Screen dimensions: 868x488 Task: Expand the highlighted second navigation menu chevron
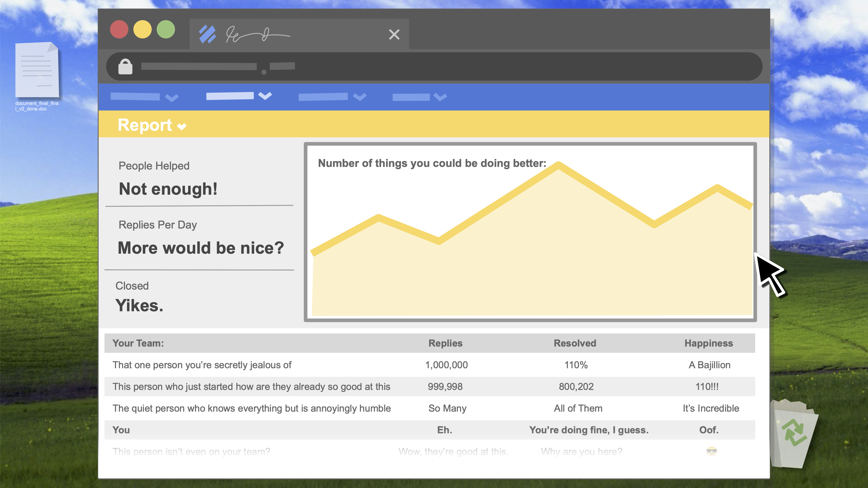pyautogui.click(x=265, y=96)
